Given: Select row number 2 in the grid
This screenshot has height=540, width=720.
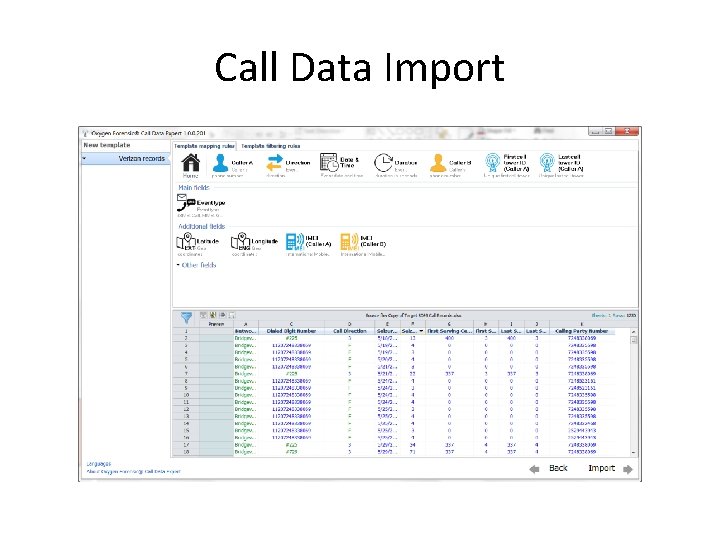Looking at the screenshot, I should 186,338.
